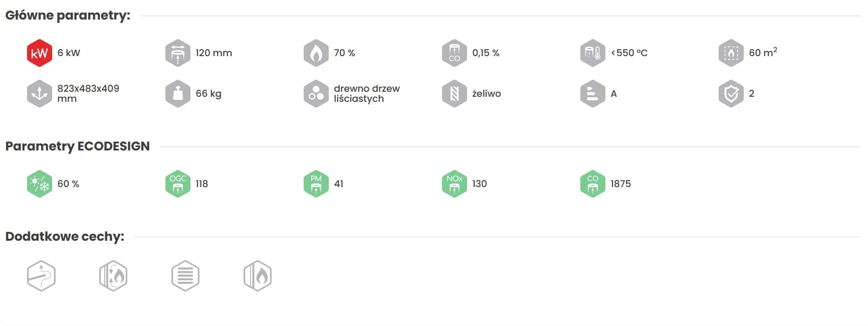Click the cast iron material icon
The image size is (868, 326).
coord(455,93)
